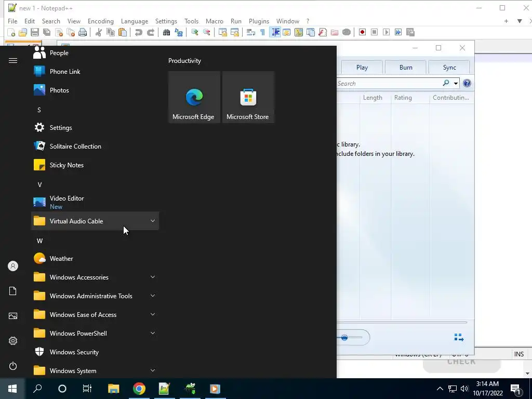Image resolution: width=532 pixels, height=399 pixels.
Task: Expand the Windows Accessories folder
Action: (x=95, y=277)
